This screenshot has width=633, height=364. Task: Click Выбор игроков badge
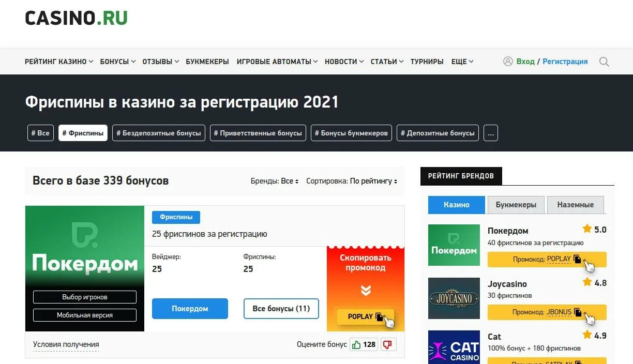(x=85, y=297)
